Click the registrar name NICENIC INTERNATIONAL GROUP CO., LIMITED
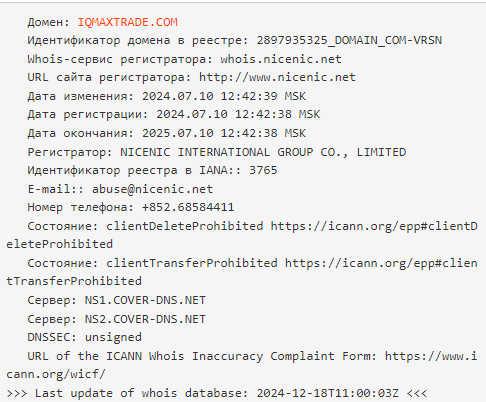486x402 pixels. coord(263,152)
